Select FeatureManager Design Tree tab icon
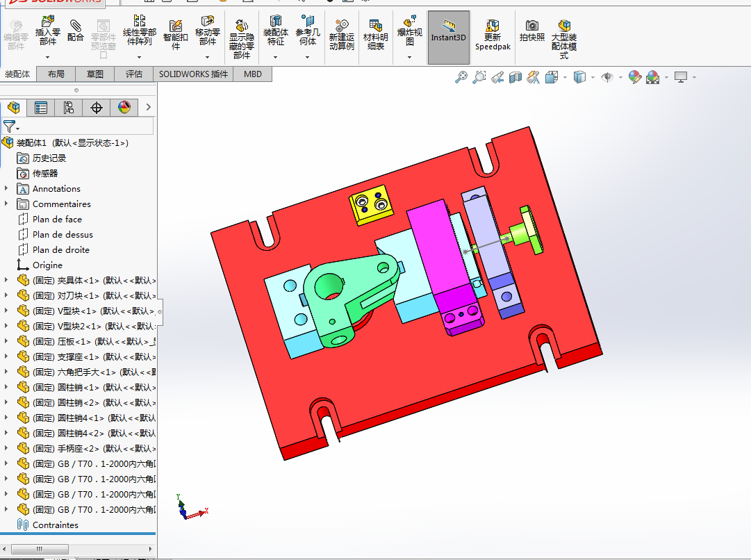 click(13, 108)
